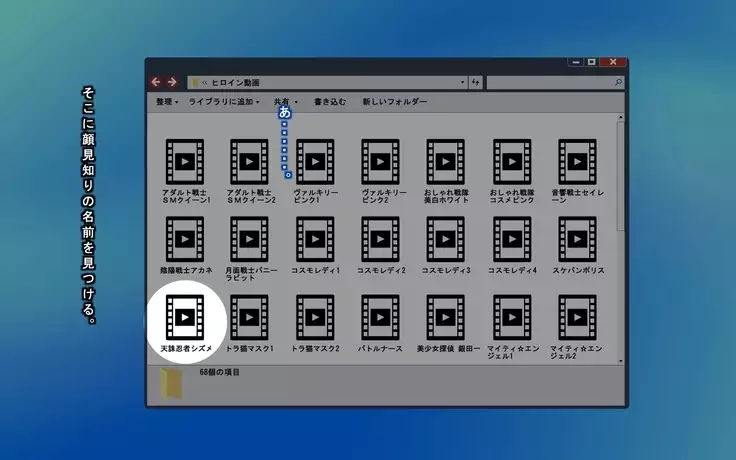Open the 共有 dropdown menu
Screen dimensions: 736x460
(285, 102)
